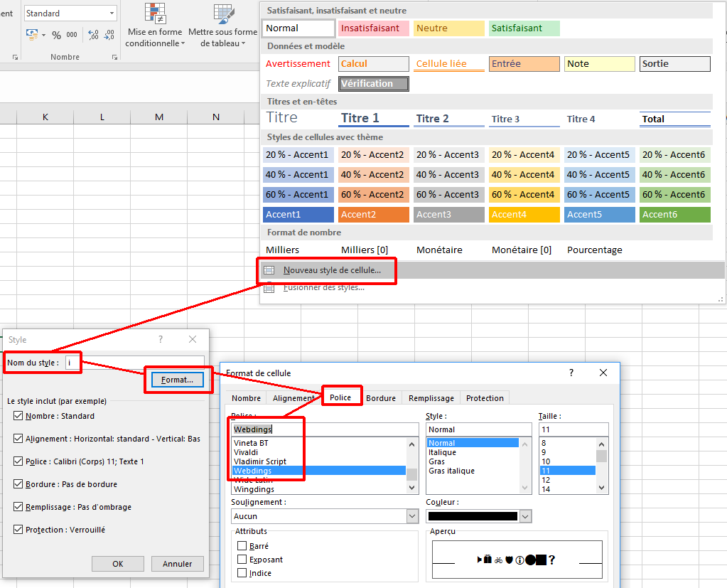Close the Style dialog
The image size is (727, 588).
tap(193, 339)
